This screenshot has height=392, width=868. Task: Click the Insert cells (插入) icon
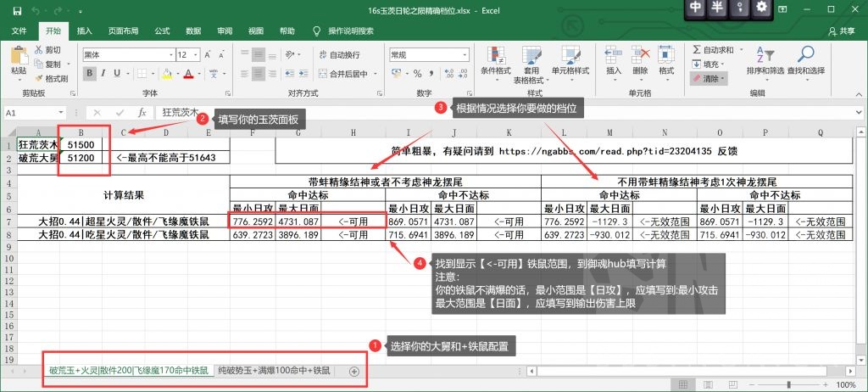point(614,56)
